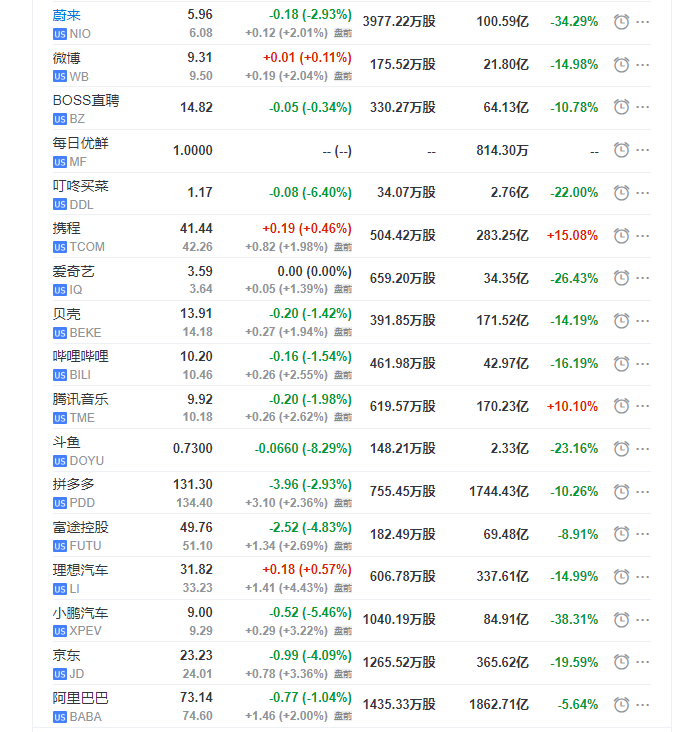The width and height of the screenshot is (673, 732).
Task: Open more options for 叮咚买菜 row
Action: 643,193
